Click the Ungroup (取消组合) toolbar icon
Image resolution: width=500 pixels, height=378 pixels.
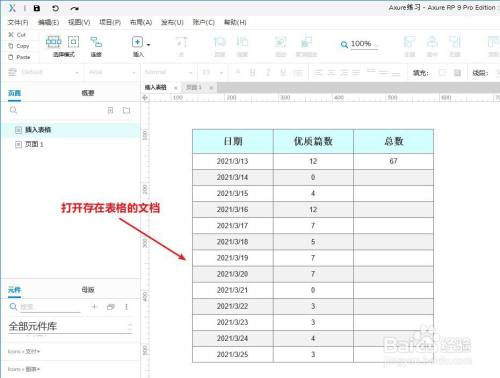pyautogui.click(x=306, y=42)
